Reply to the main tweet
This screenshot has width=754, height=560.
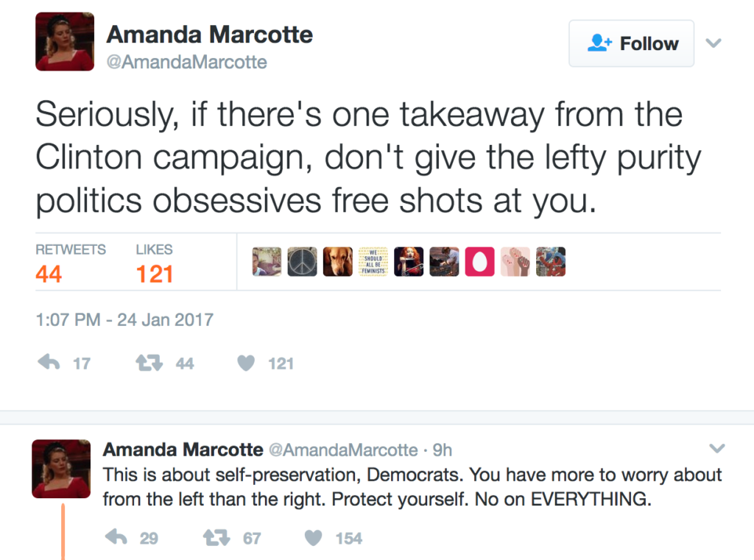coord(49,363)
